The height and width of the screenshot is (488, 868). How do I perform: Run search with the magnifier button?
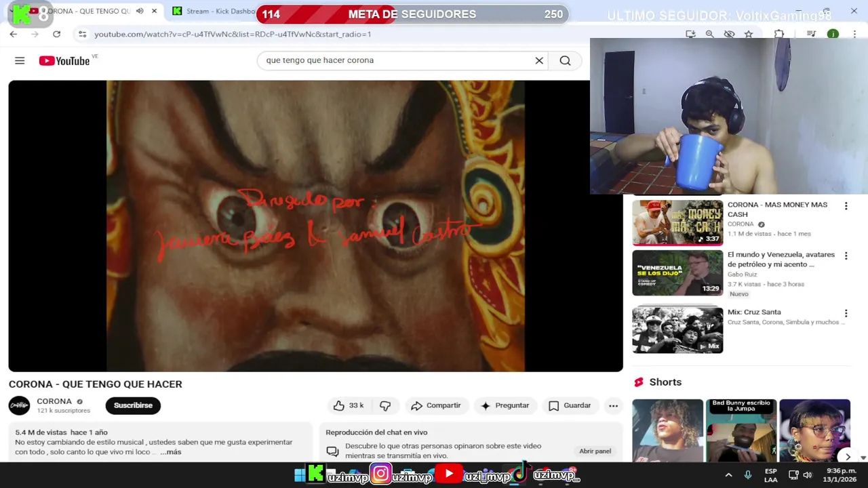tap(565, 60)
